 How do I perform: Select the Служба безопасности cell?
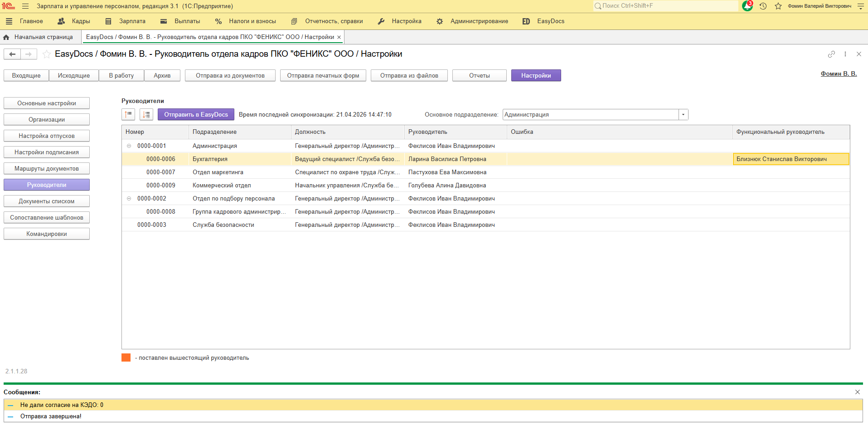(x=240, y=225)
